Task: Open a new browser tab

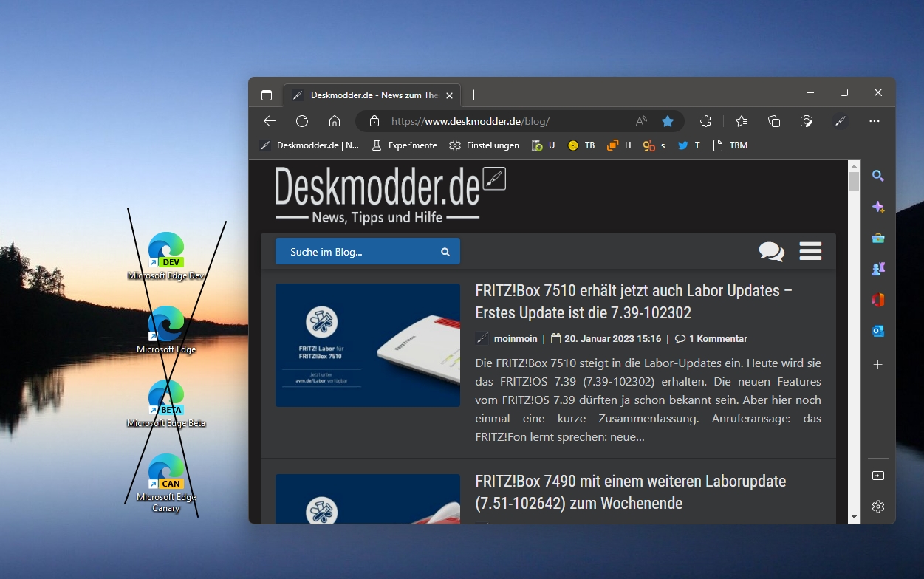Action: coord(474,95)
